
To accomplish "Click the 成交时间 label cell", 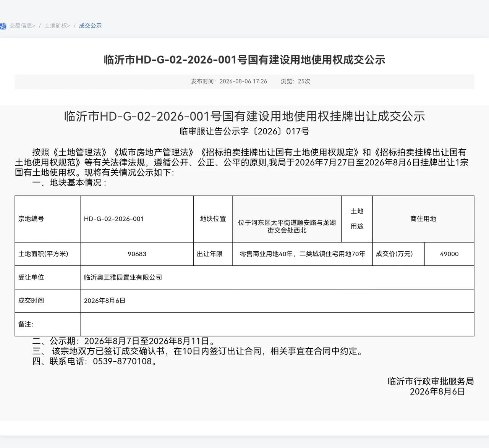I will click(48, 301).
